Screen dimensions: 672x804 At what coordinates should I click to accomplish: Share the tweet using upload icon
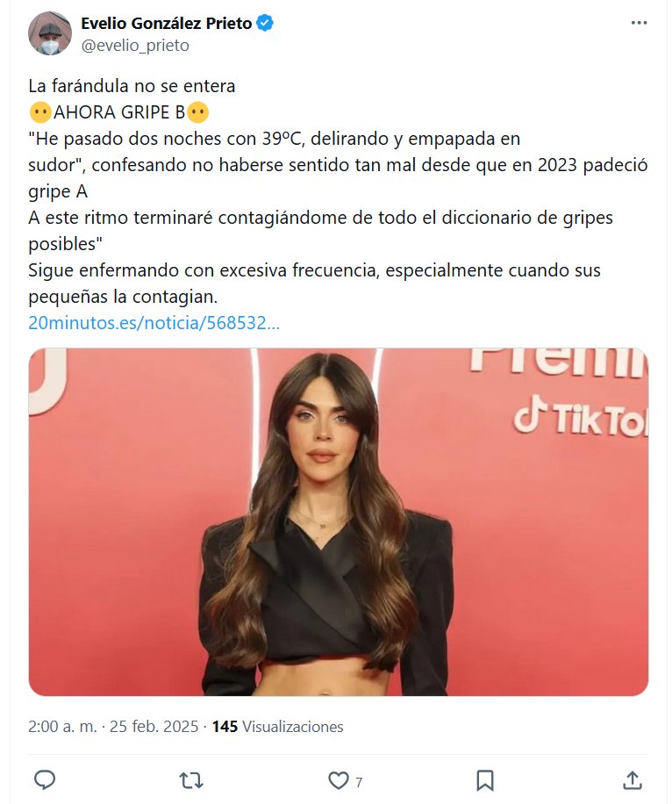pyautogui.click(x=632, y=780)
